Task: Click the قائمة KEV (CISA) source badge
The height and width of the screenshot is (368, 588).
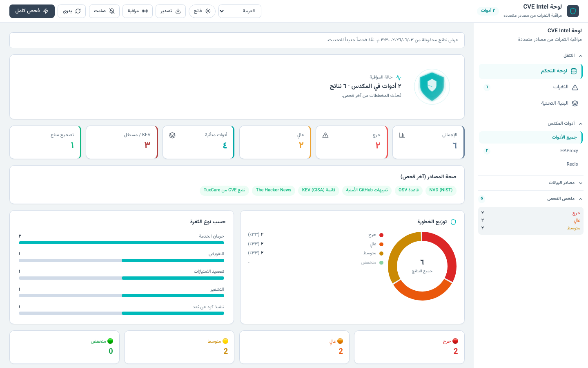Action: click(319, 190)
